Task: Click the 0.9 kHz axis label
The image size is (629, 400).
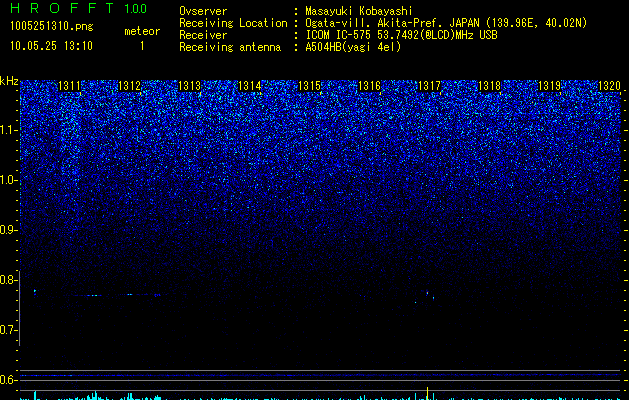Action: [7, 230]
